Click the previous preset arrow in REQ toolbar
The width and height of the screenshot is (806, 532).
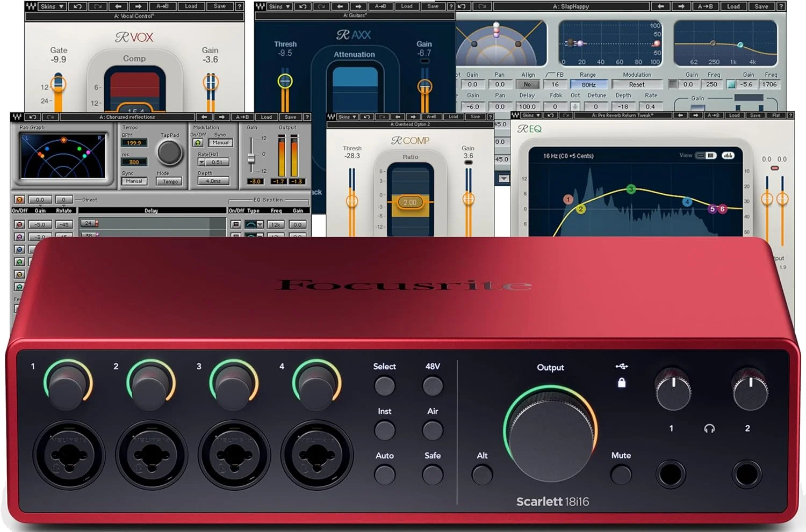[x=680, y=115]
